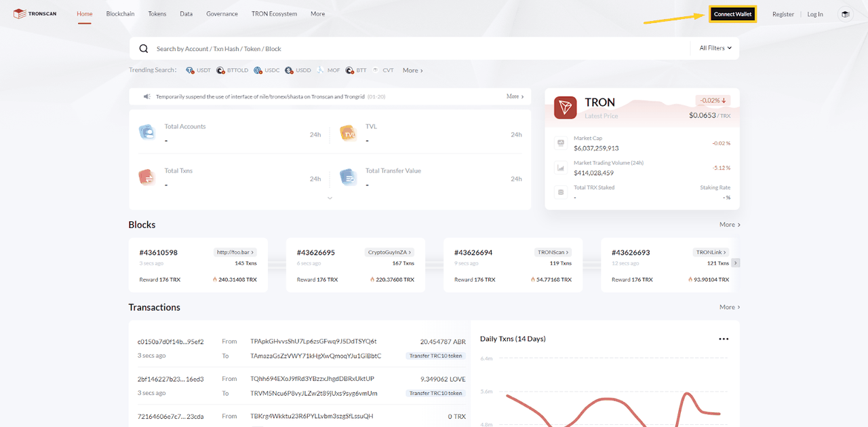
Task: Switch to the Blockchain menu
Action: [x=120, y=13]
